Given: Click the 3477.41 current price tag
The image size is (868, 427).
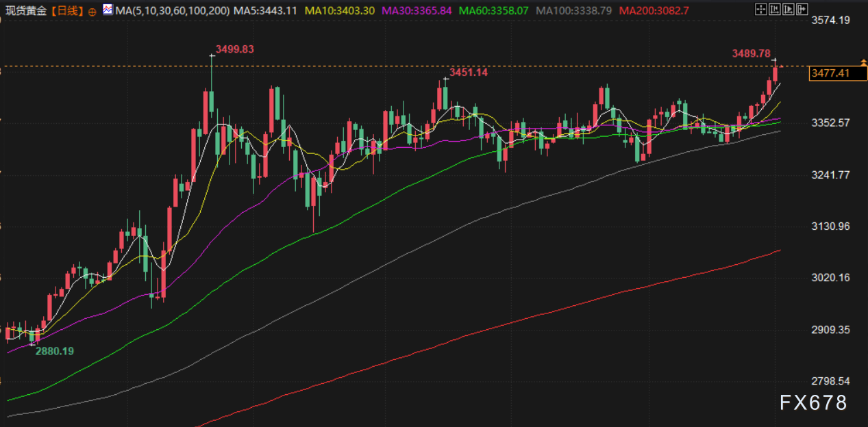Looking at the screenshot, I should click(830, 73).
